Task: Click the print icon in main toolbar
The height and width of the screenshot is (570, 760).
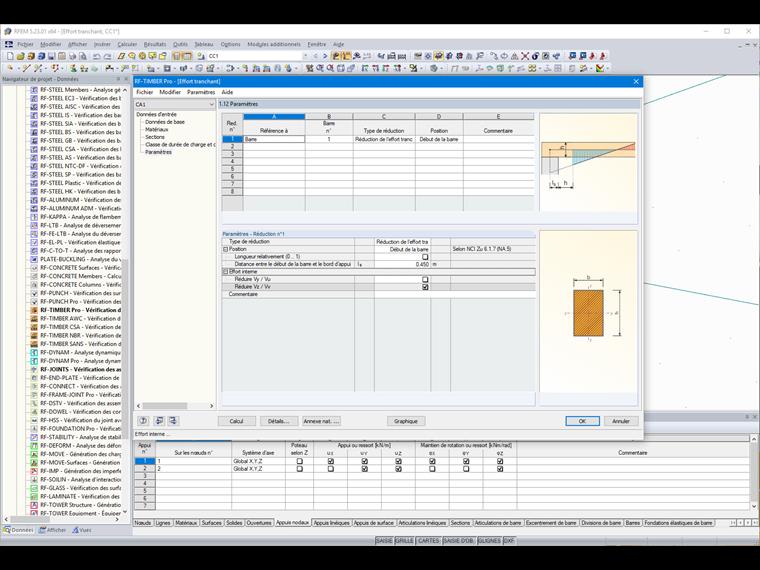Action: [x=72, y=56]
